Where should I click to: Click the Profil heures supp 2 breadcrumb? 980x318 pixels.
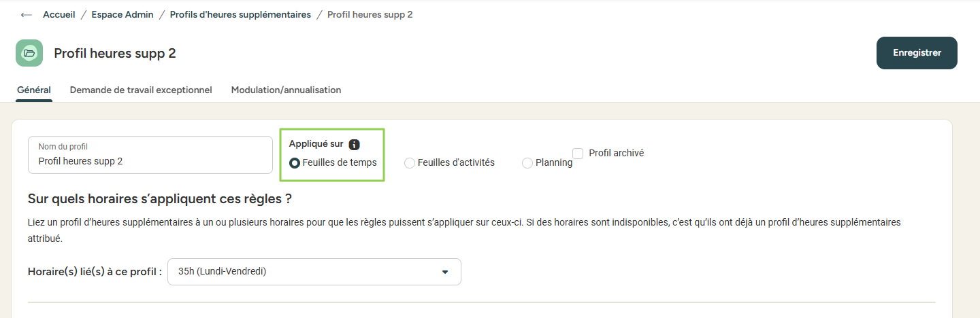click(x=370, y=14)
